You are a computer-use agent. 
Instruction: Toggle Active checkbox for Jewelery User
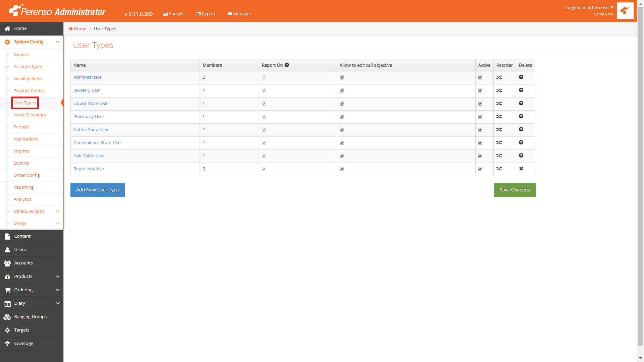tap(480, 91)
